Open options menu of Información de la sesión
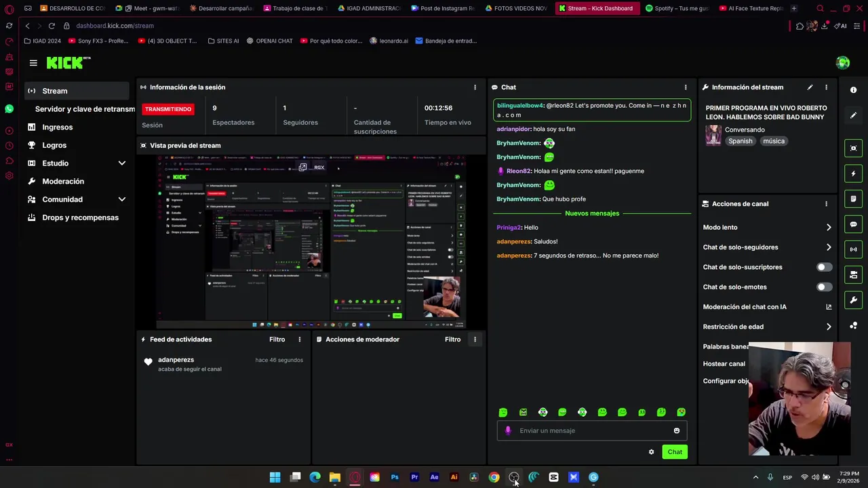 pos(475,87)
